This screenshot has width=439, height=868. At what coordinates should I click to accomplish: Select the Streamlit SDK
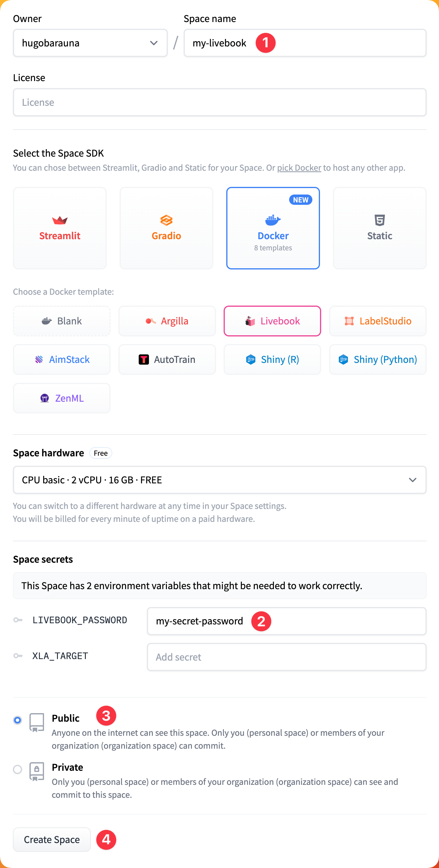coord(60,228)
